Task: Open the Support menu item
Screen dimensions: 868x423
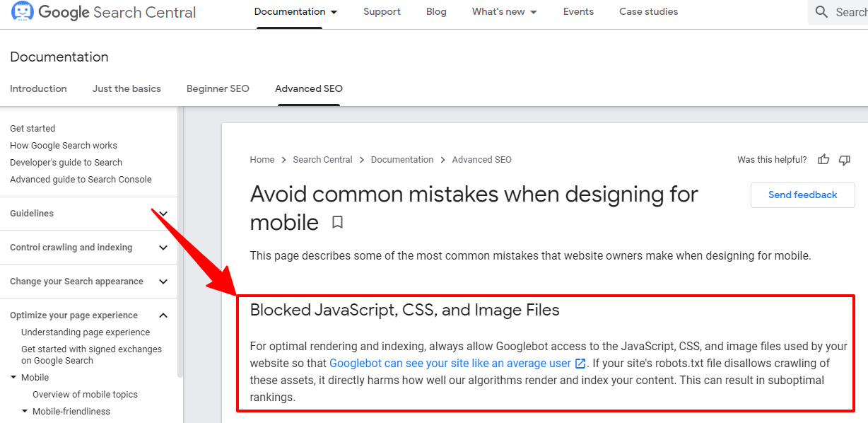Action: (x=382, y=12)
